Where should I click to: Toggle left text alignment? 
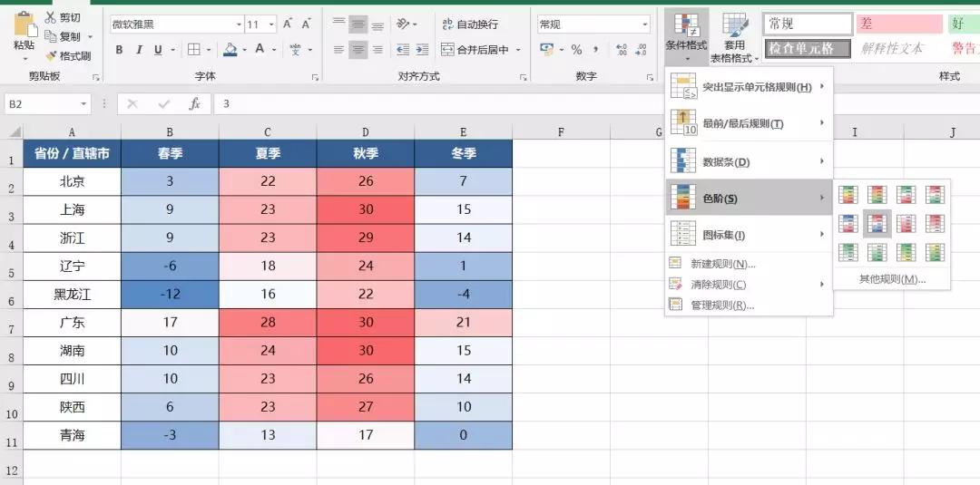[x=338, y=50]
